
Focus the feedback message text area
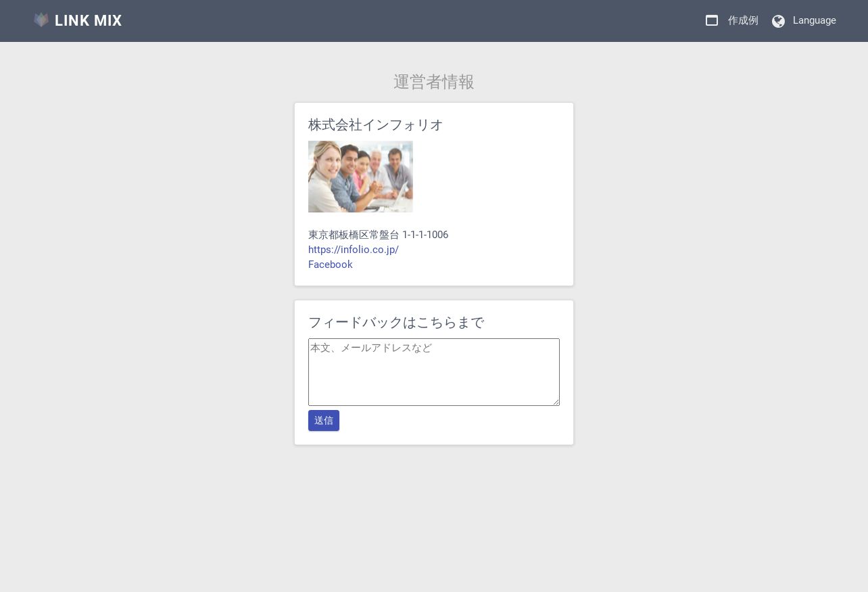pos(434,372)
